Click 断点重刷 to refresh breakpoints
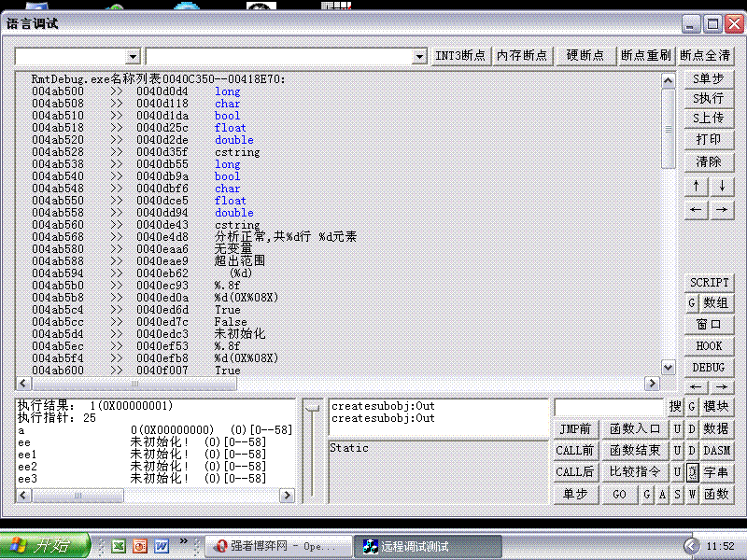 (645, 56)
